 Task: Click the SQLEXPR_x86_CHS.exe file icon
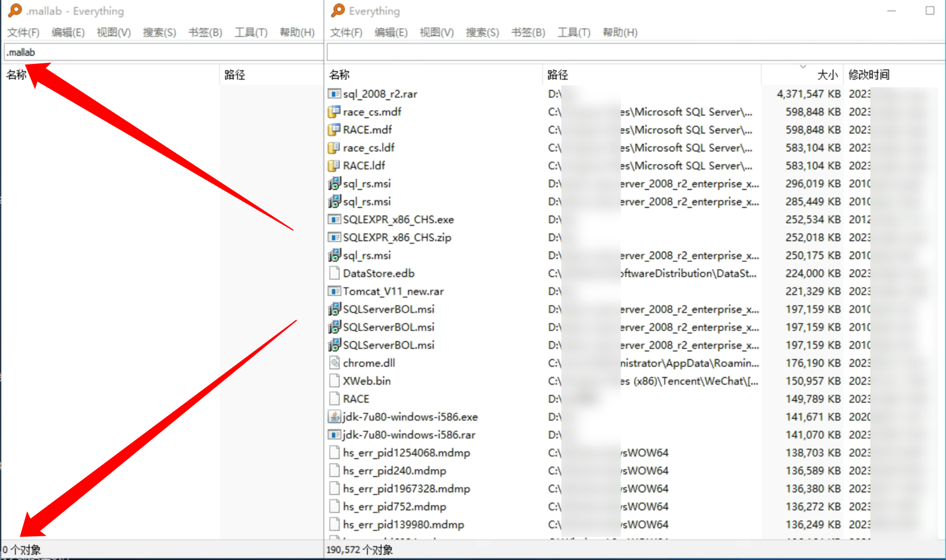click(334, 219)
